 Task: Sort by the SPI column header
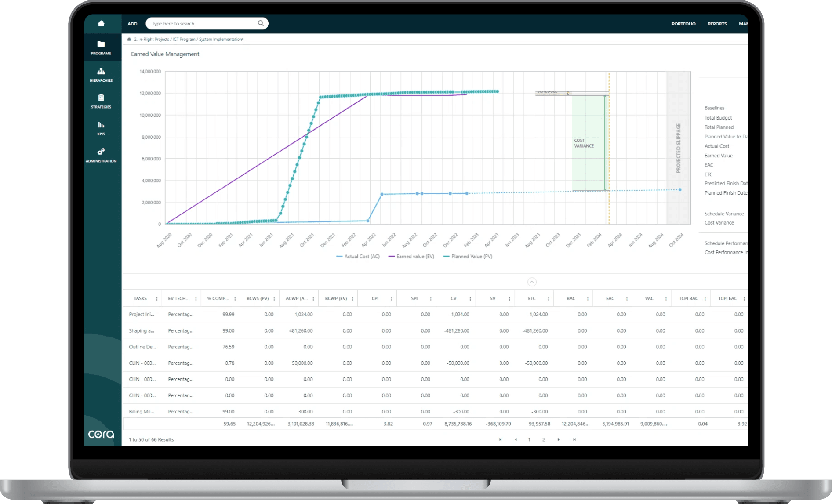(414, 298)
